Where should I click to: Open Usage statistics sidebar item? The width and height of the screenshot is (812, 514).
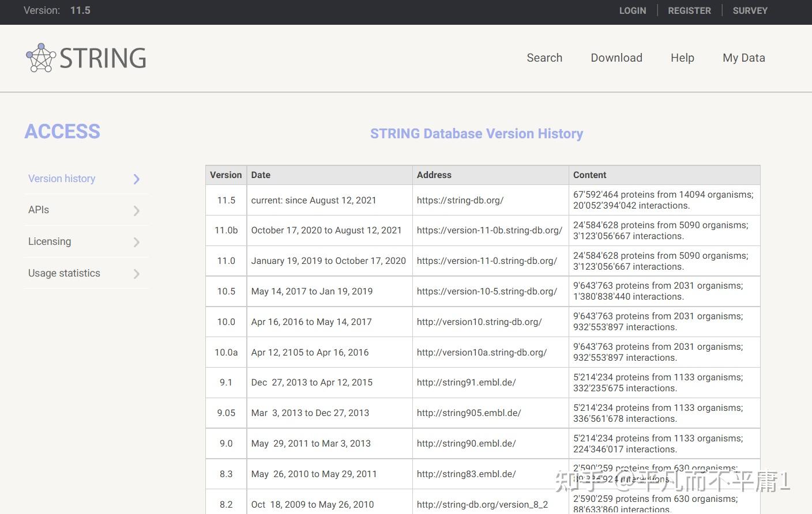[64, 273]
